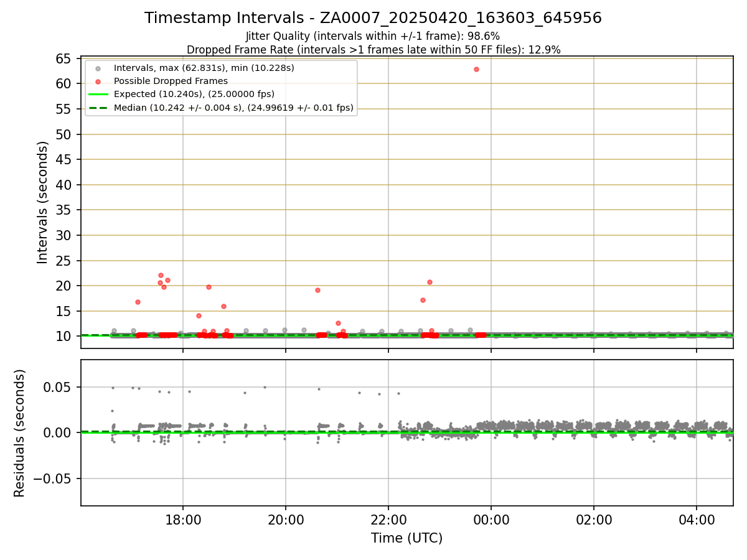The width and height of the screenshot is (747, 560).
Task: Click the 35 y-axis tick label
Action: 63,210
